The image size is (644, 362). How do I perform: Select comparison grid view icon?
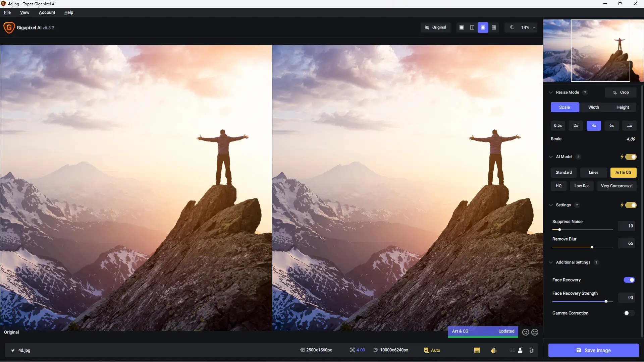point(494,27)
